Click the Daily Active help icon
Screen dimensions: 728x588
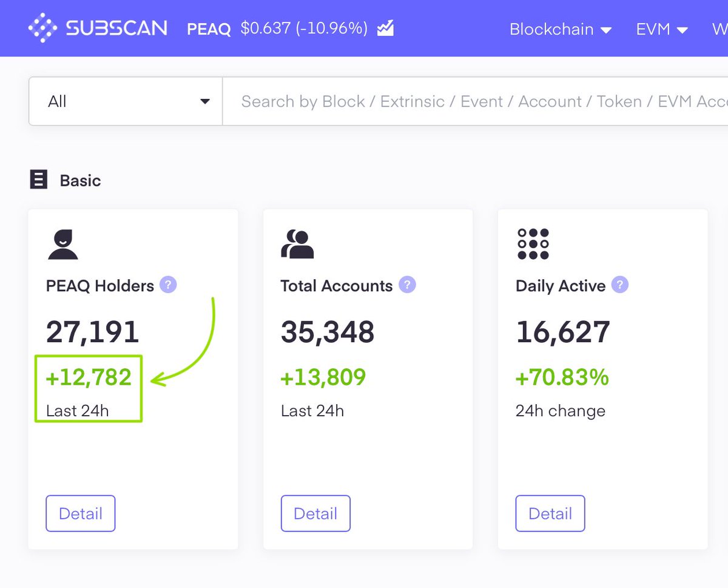point(619,285)
